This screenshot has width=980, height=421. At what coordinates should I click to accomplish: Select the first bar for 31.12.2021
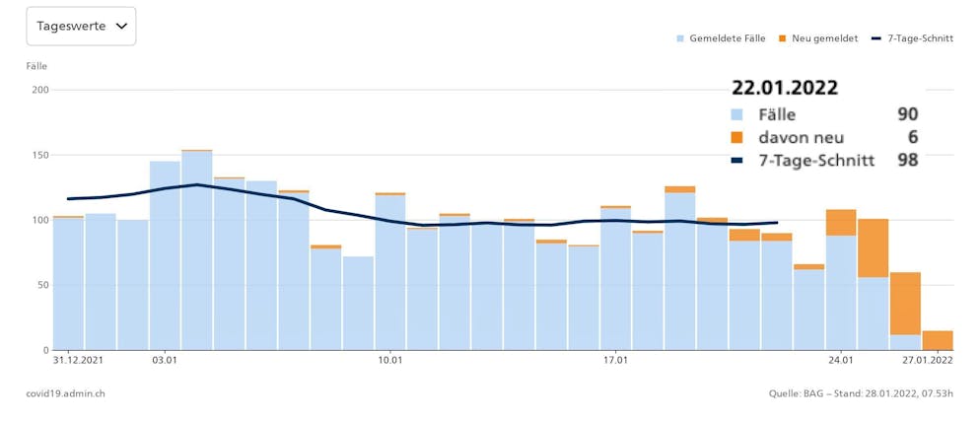point(68,284)
